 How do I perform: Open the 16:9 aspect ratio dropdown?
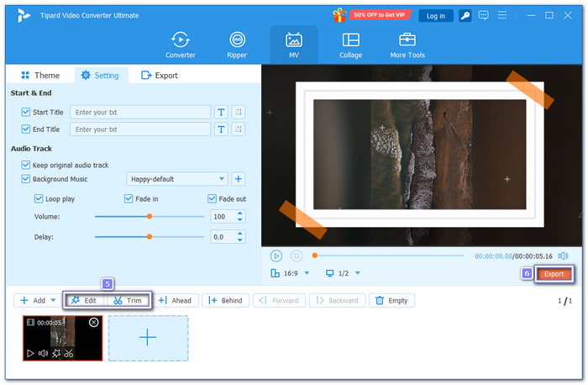coord(307,273)
